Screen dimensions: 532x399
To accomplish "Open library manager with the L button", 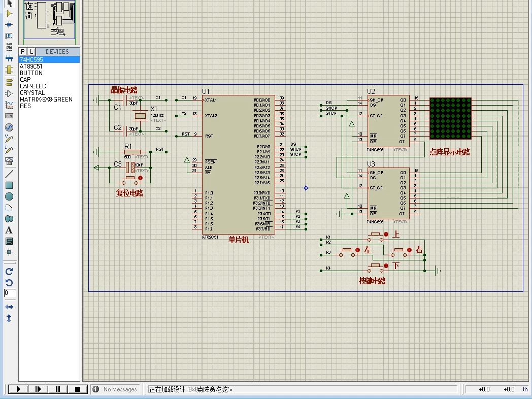I will [x=31, y=52].
